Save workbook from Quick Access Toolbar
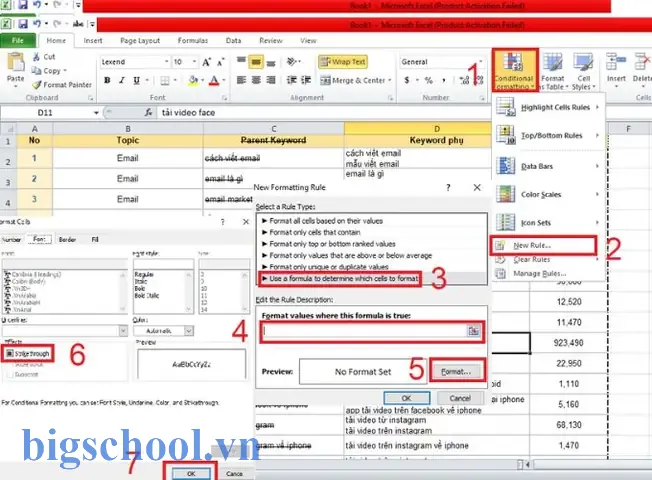 point(22,24)
